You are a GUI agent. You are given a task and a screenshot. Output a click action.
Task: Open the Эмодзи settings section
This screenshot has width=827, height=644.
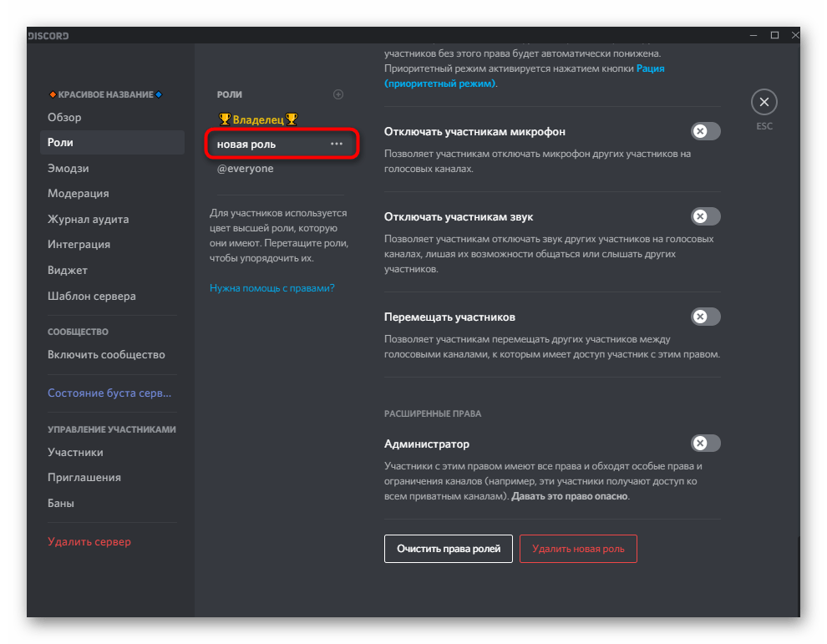68,168
